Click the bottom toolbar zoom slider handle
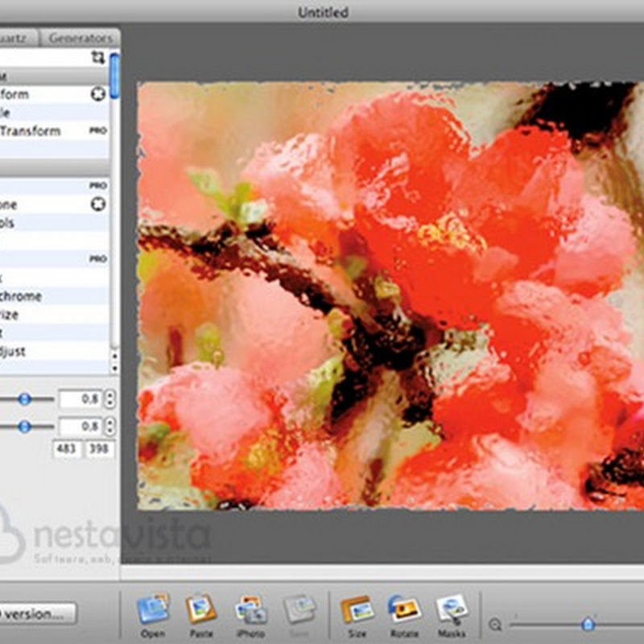Screen dimensions: 644x644 [588, 624]
